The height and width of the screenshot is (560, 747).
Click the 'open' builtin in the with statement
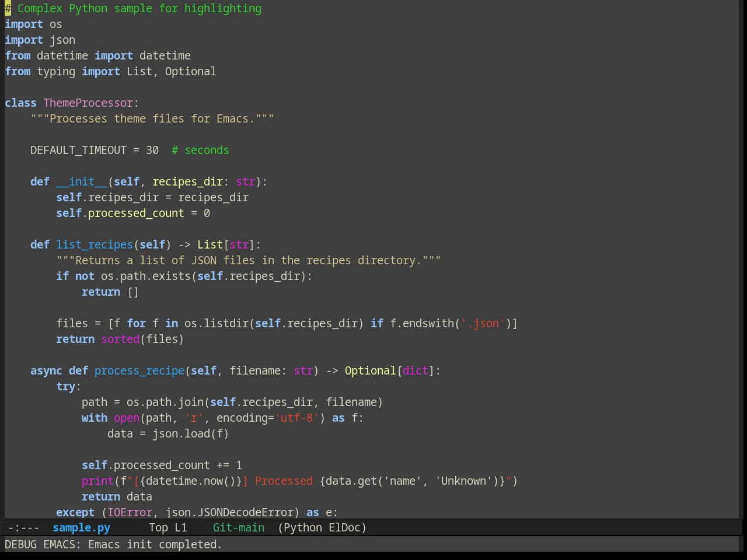pyautogui.click(x=127, y=418)
